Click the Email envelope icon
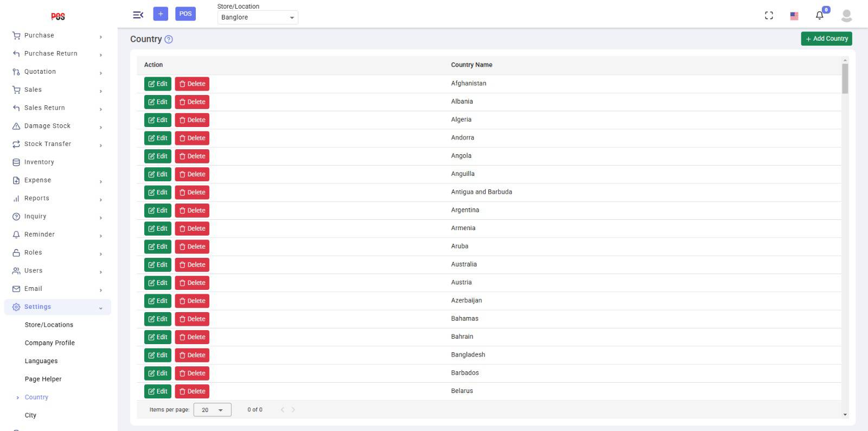Screen dimensions: 868x431 pos(16,289)
